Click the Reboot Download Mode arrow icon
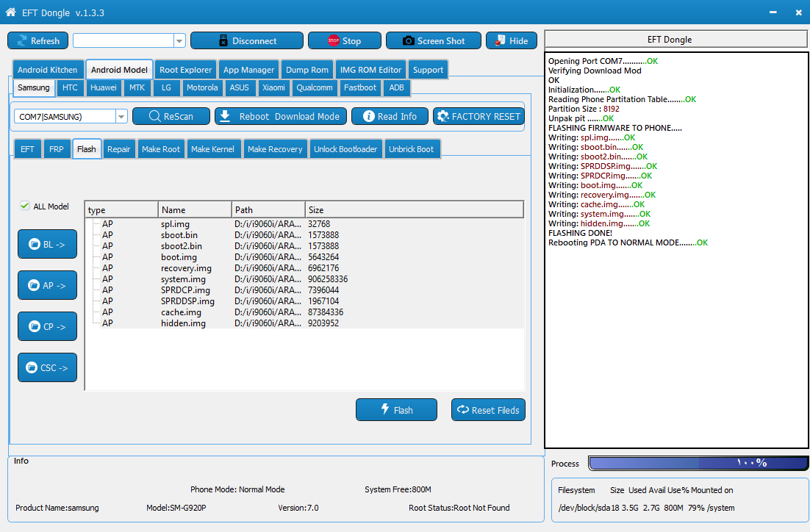The image size is (810, 532). (225, 116)
